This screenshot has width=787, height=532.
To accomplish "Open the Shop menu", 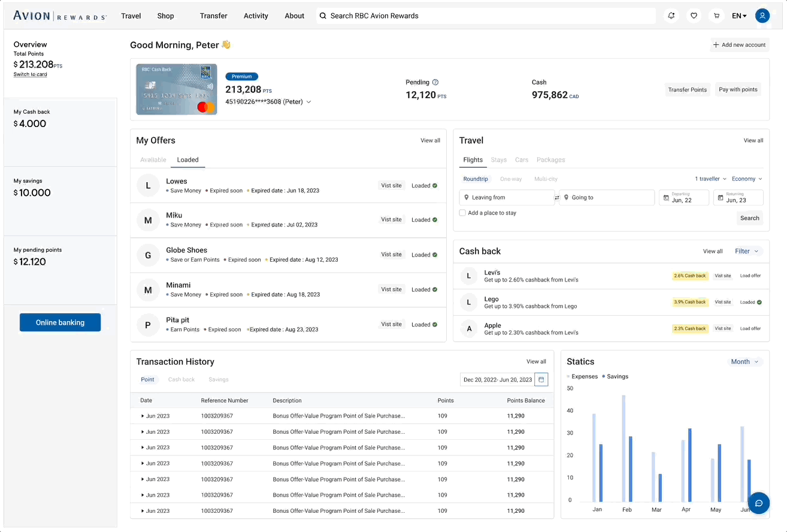I will pos(166,16).
